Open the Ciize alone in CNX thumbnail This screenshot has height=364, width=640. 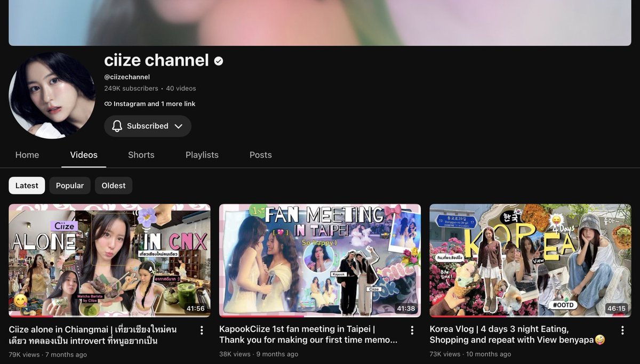pos(109,261)
